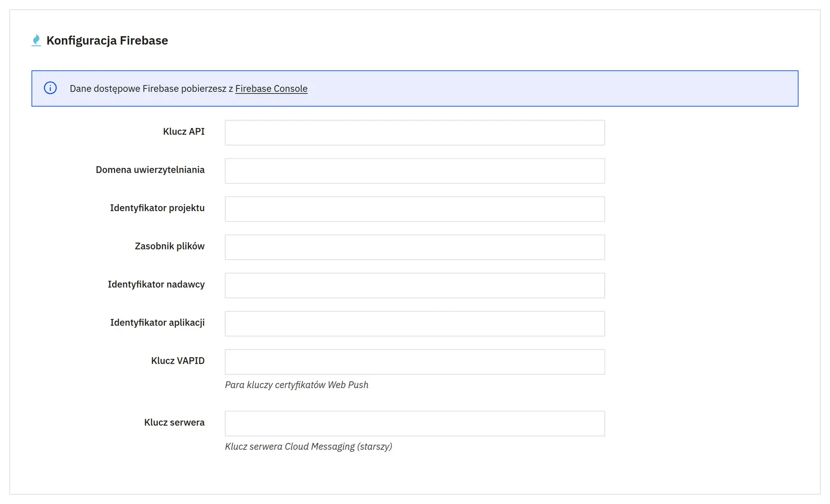Image resolution: width=830 pixels, height=504 pixels.
Task: Click the hint 'Klucz serwera Cloud Messaging (starszy)'
Action: [x=309, y=446]
